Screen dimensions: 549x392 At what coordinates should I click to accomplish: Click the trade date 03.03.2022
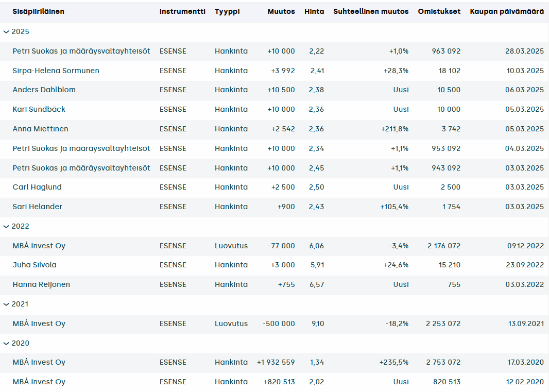click(x=524, y=284)
